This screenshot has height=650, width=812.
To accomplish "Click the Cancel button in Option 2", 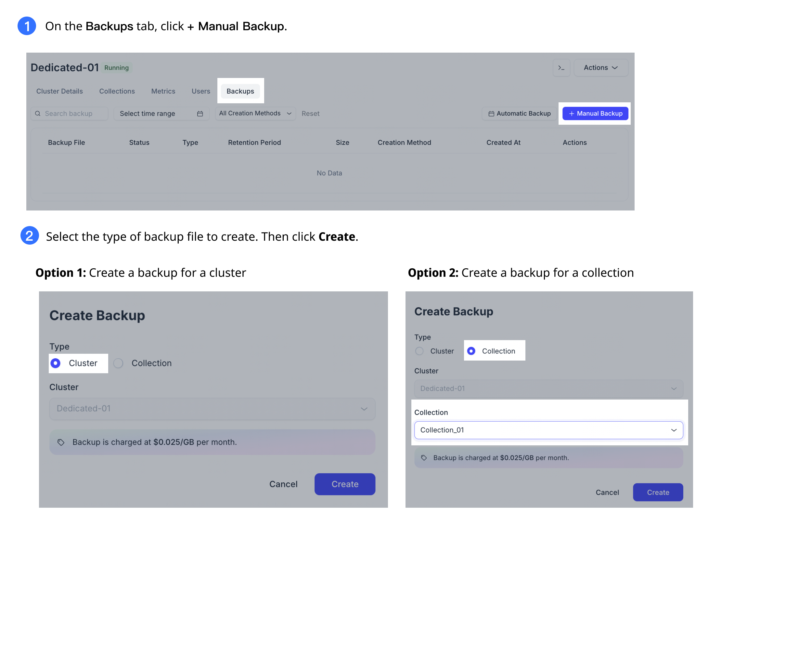I will [608, 492].
